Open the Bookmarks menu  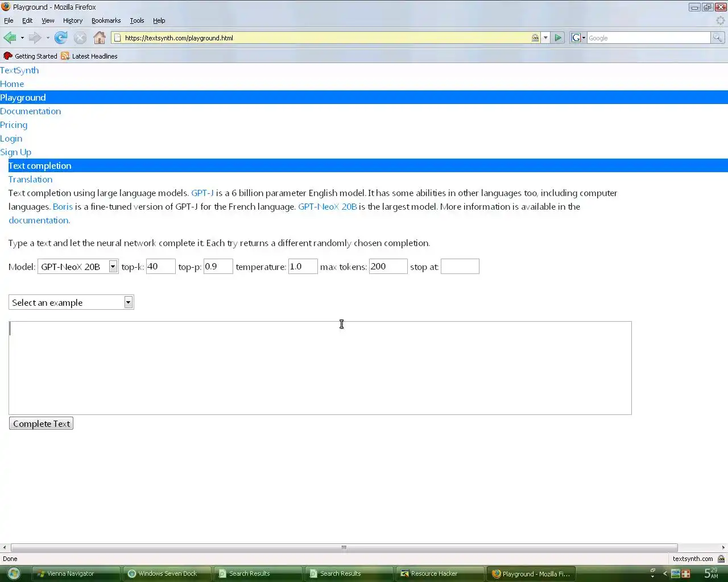pos(106,20)
